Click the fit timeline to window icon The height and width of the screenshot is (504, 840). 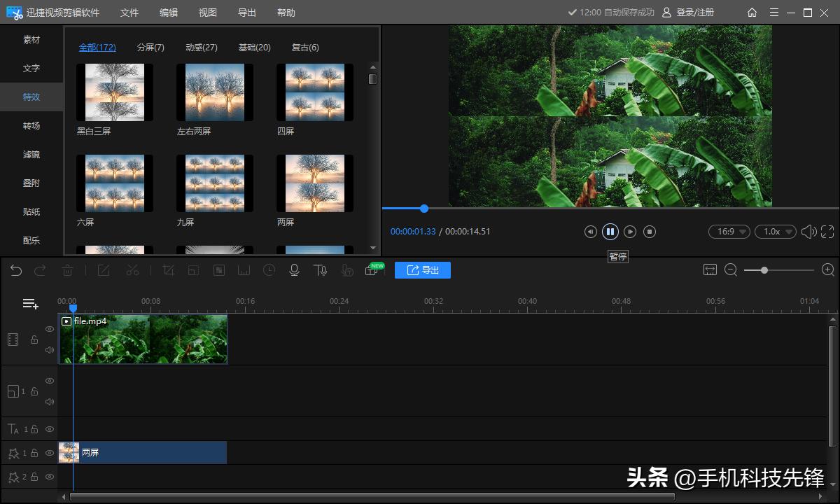coord(710,270)
